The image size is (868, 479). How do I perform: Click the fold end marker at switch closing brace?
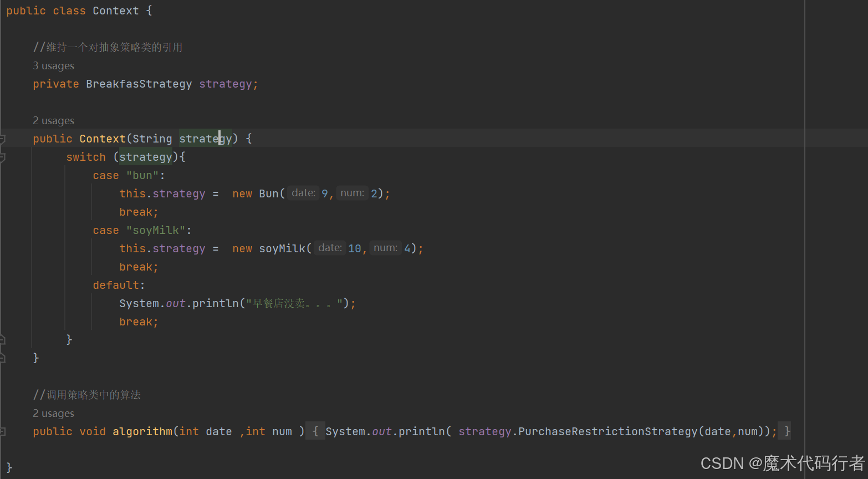pos(3,340)
